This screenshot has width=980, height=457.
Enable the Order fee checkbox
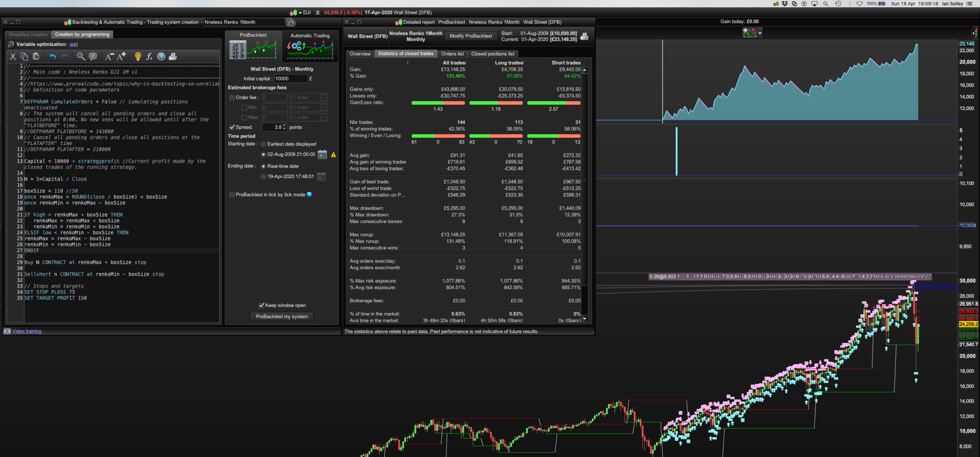[232, 98]
